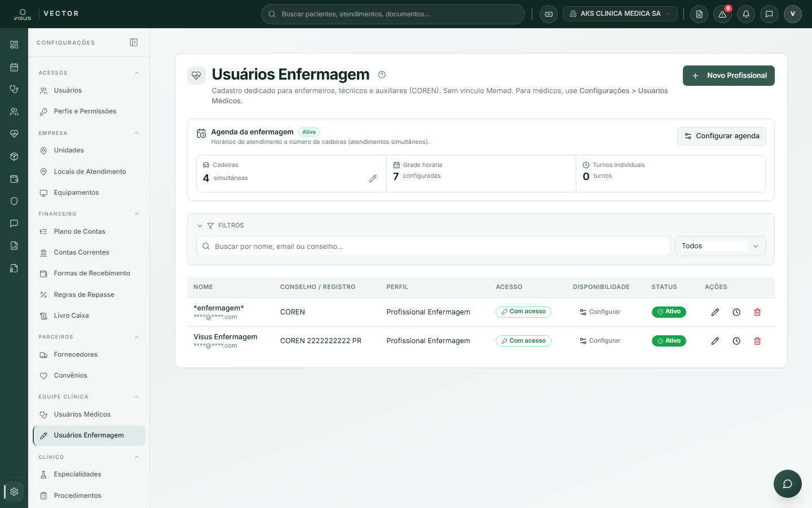Open the calendar icon in left rail

(x=14, y=67)
